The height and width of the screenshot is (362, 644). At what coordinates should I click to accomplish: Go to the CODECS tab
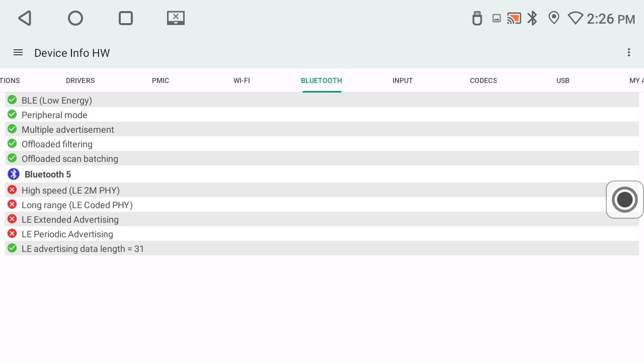coord(483,80)
